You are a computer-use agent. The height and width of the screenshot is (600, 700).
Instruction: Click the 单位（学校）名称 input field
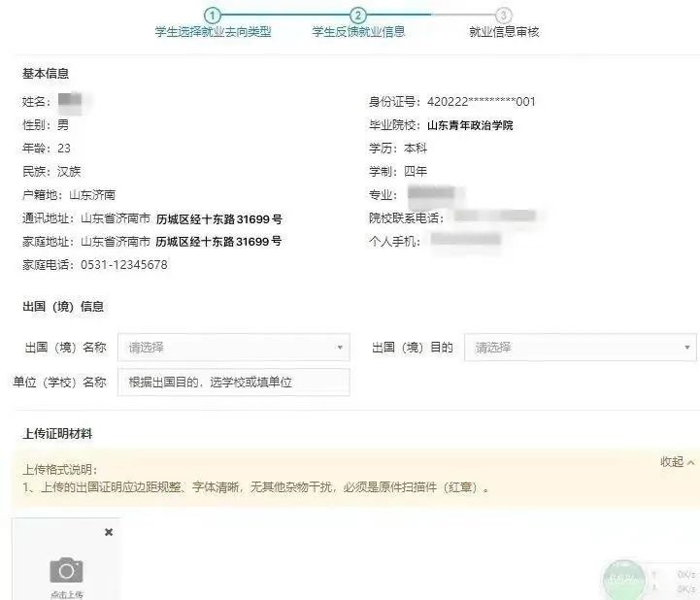233,383
